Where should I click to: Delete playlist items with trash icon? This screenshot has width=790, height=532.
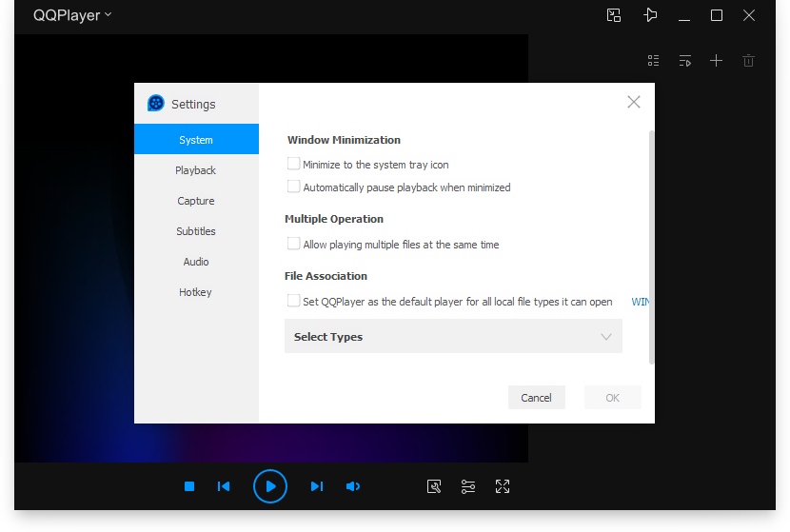click(x=749, y=61)
